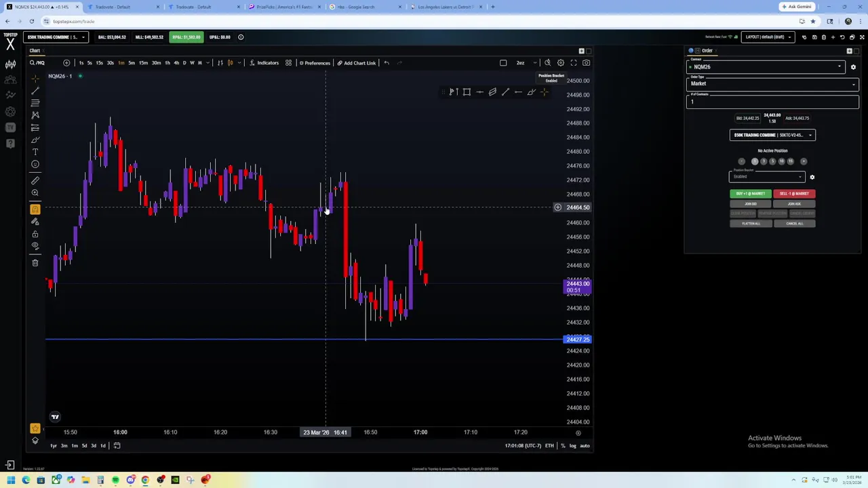Select the trend line drawing tool

[x=35, y=91]
